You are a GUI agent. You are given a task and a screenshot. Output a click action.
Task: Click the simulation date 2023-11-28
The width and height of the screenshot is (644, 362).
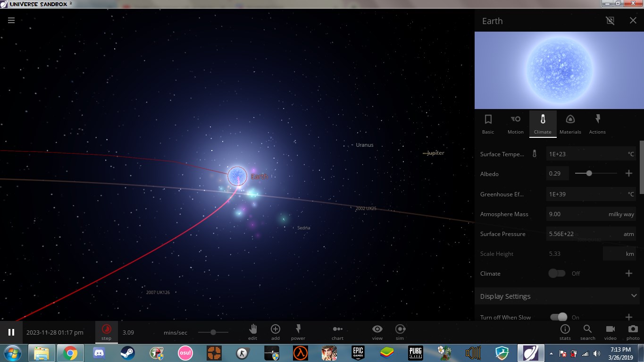tap(55, 332)
